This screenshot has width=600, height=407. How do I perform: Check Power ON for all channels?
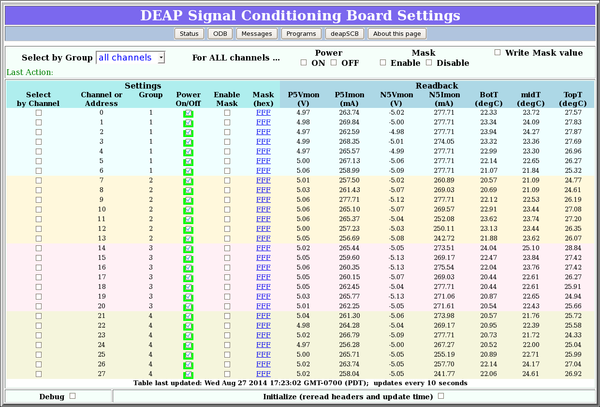[304, 63]
